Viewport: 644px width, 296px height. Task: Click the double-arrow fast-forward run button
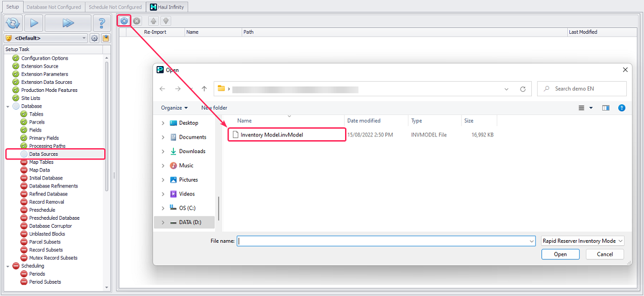(68, 23)
